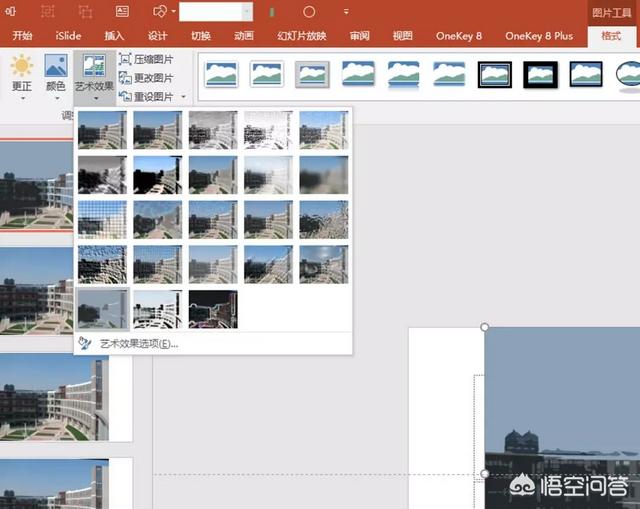The height and width of the screenshot is (509, 640).
Task: Choose highlighted first effect, last row
Action: [102, 309]
